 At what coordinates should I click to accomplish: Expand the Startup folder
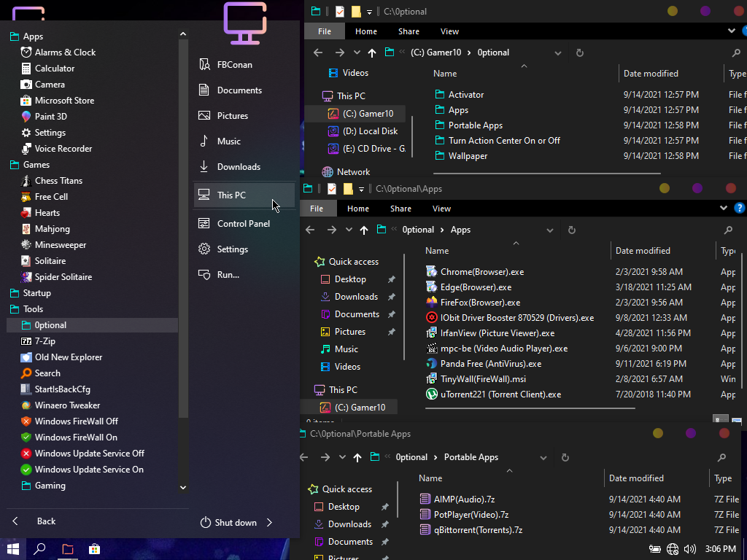[30, 293]
